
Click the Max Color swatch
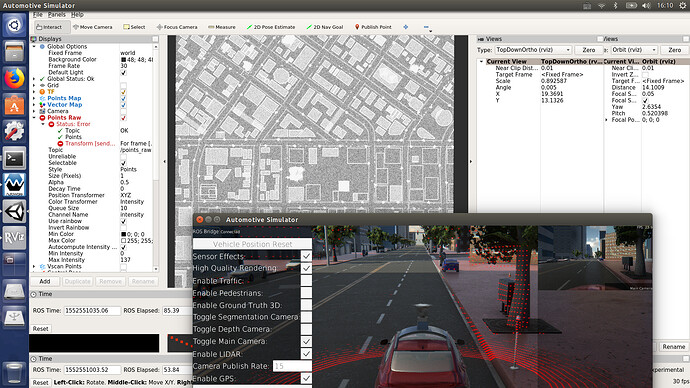[123, 241]
